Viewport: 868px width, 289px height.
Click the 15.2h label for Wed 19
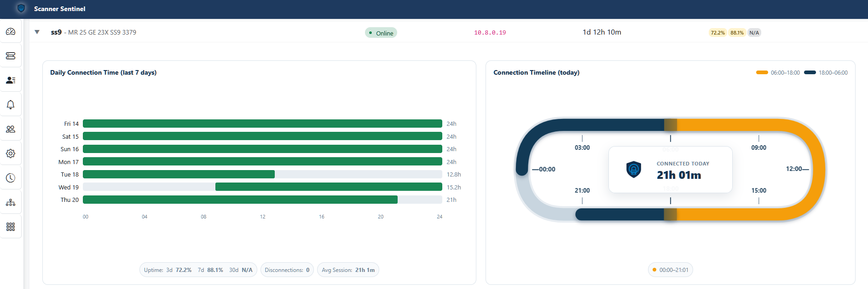click(454, 187)
